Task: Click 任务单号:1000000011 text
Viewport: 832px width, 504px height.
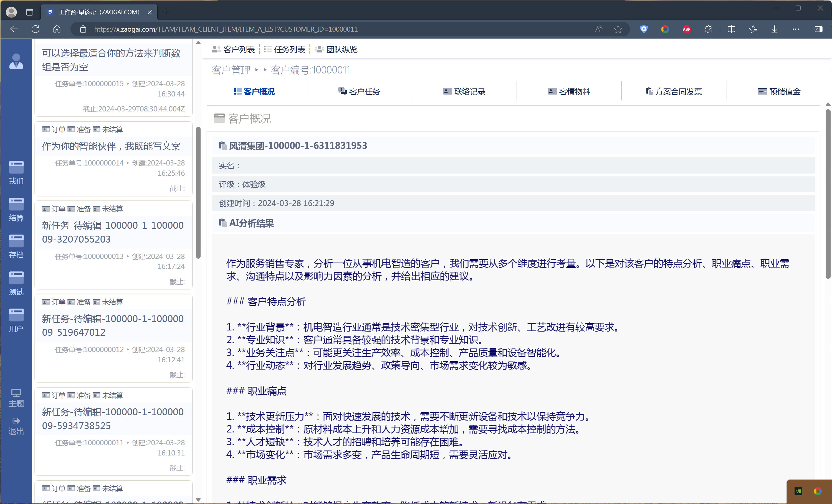Action: click(x=89, y=443)
